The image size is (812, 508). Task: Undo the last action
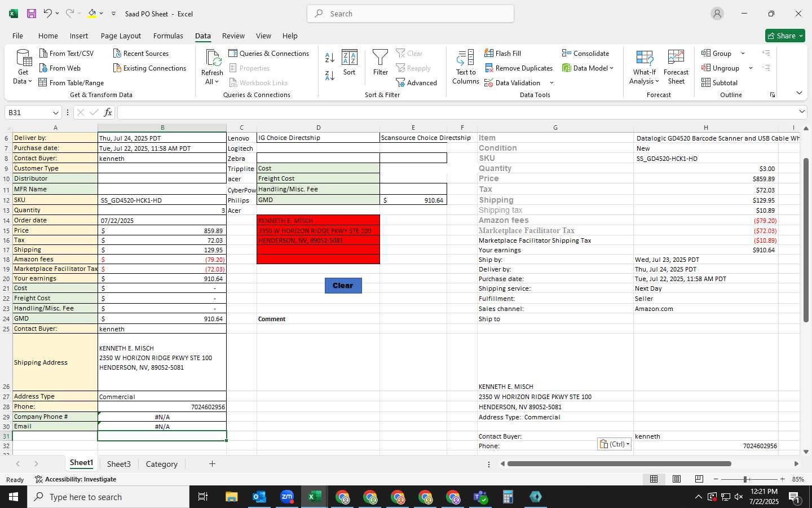click(x=48, y=14)
